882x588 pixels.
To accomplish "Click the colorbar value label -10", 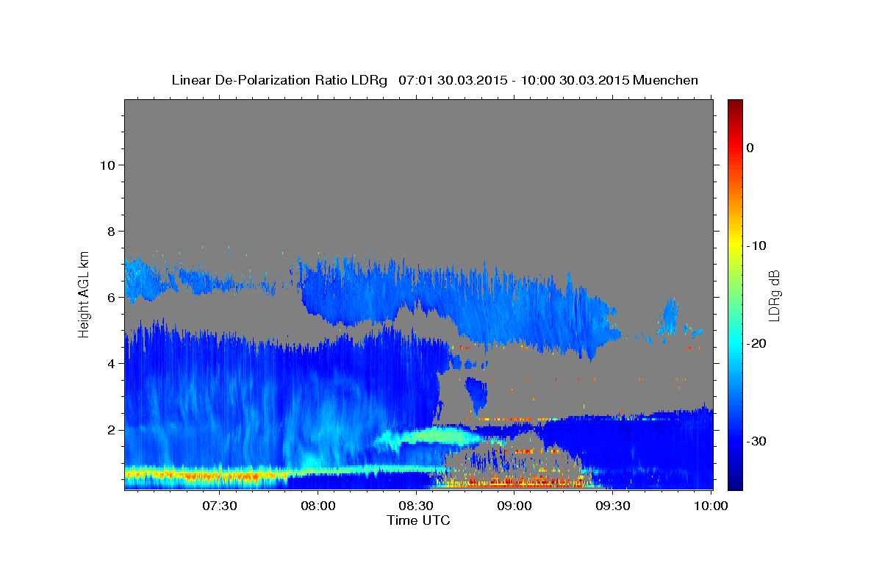I will click(758, 245).
